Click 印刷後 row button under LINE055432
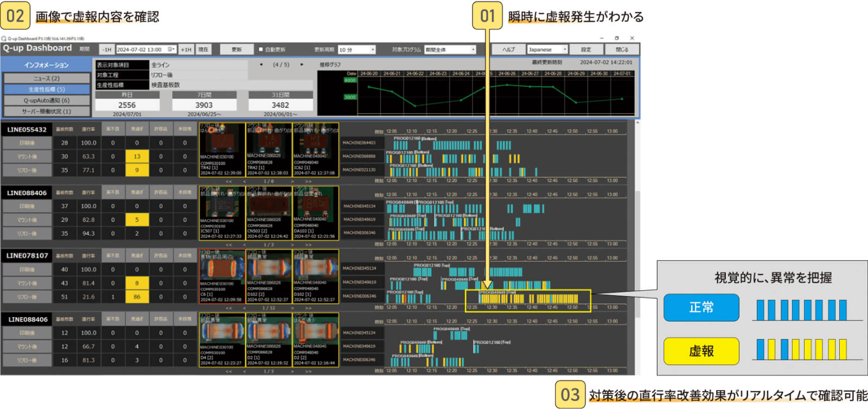The image size is (868, 409). [x=27, y=143]
